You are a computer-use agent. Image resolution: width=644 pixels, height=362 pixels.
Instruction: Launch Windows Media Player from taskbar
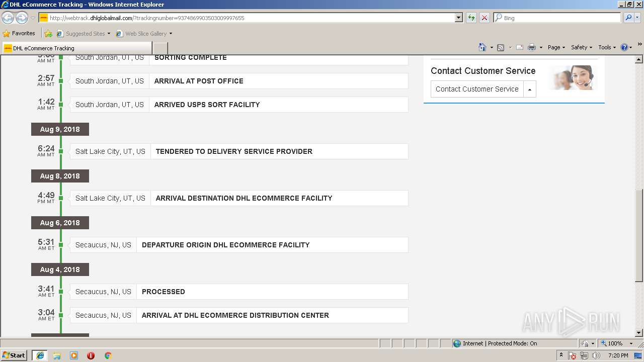pos(74,355)
